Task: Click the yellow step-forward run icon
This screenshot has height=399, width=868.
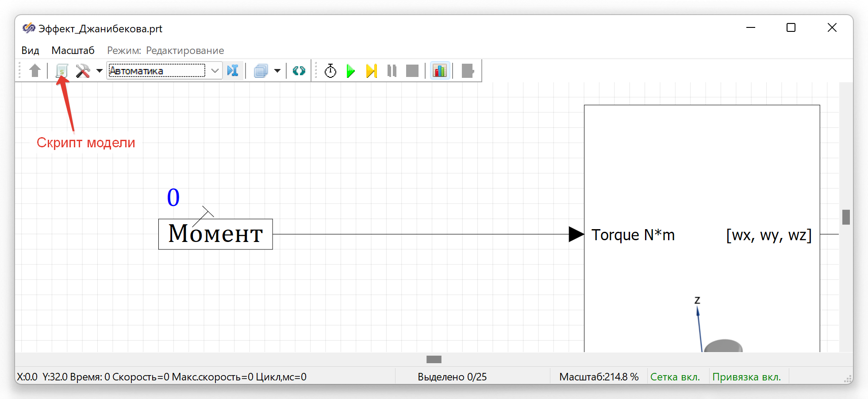Action: (372, 71)
